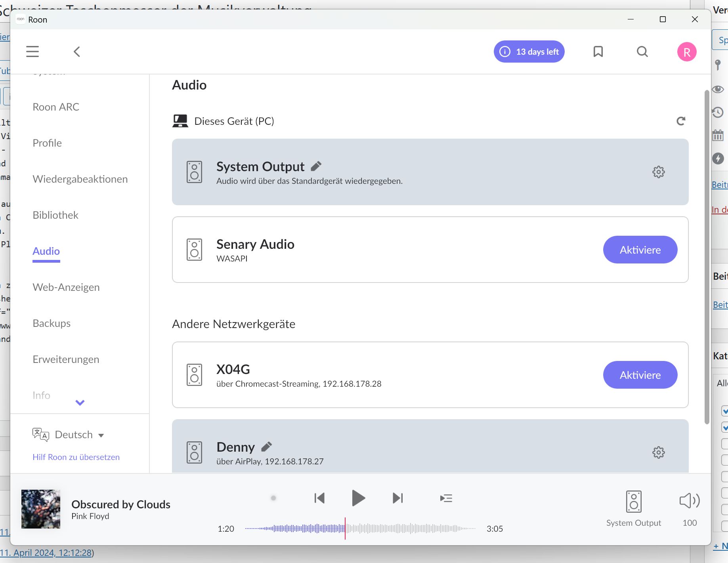Refresh devices list for Dieses Gerät
Viewport: 728px width, 563px height.
pos(681,121)
